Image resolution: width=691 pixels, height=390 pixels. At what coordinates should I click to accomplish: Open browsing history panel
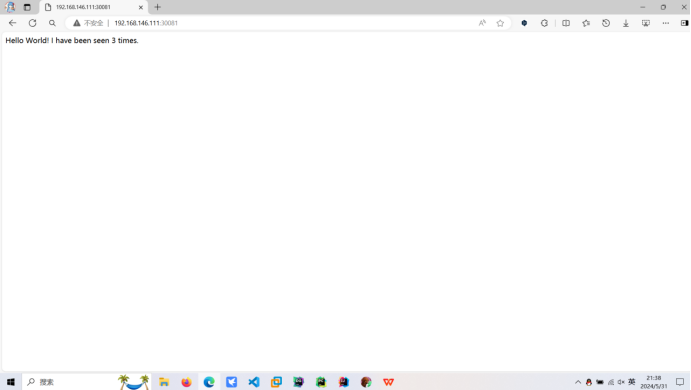[606, 23]
